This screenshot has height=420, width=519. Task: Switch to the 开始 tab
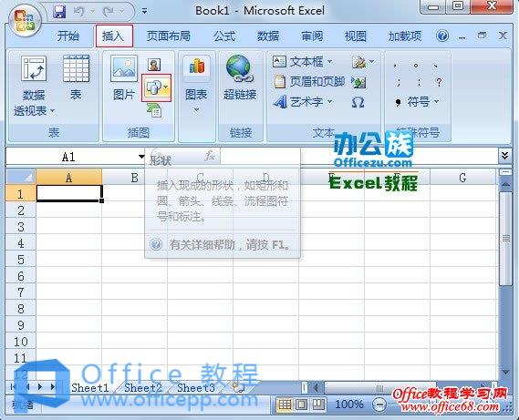click(x=67, y=36)
